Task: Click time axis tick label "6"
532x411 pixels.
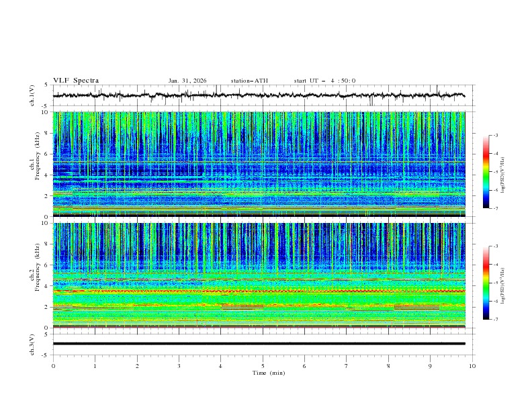Action: tap(304, 366)
